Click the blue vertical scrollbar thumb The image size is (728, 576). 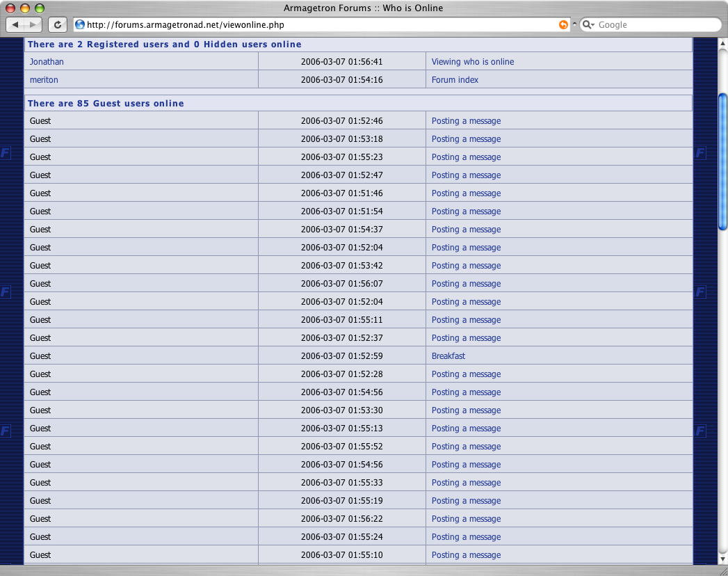(722, 161)
